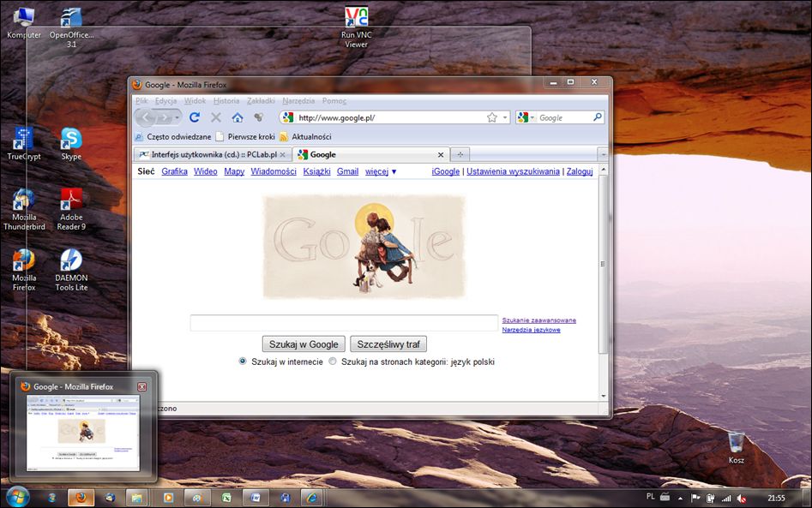Image resolution: width=812 pixels, height=508 pixels.
Task: Open the network signal tray icon
Action: (726, 499)
